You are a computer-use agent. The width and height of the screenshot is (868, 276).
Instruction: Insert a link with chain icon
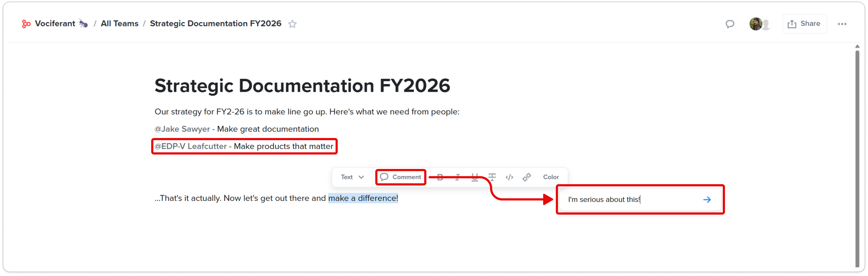[x=526, y=177]
